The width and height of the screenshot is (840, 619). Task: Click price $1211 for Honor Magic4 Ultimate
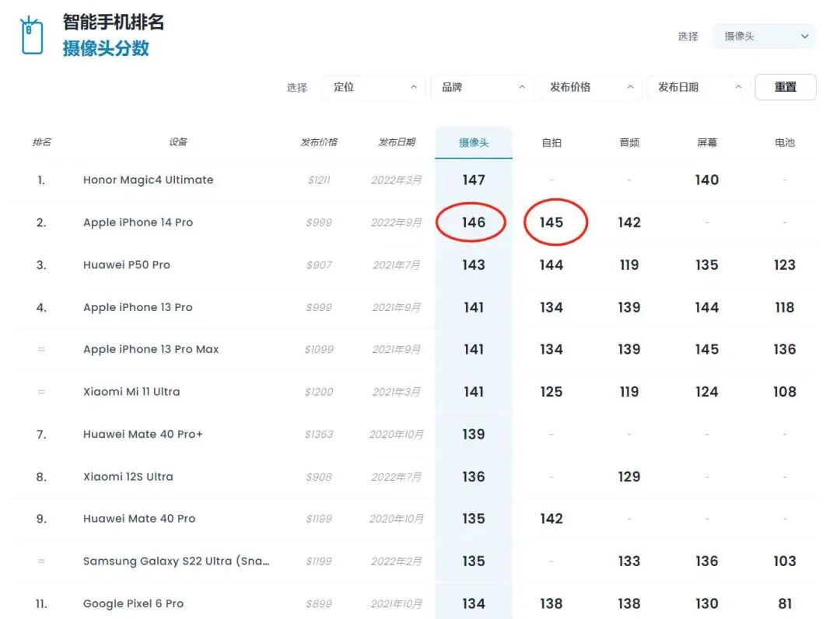[x=319, y=180]
